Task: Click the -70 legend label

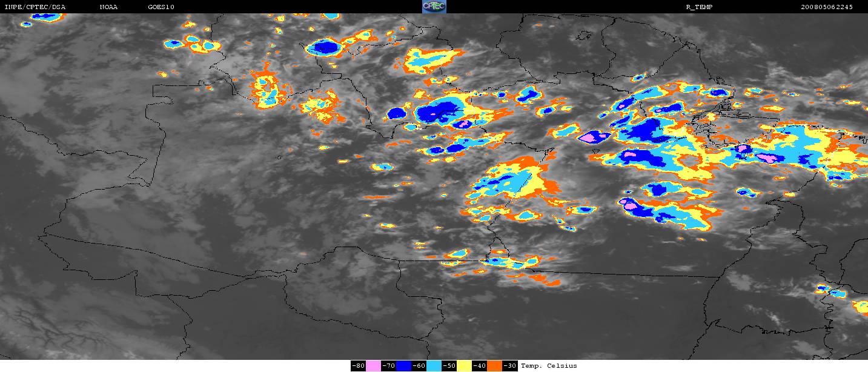Action: click(388, 366)
